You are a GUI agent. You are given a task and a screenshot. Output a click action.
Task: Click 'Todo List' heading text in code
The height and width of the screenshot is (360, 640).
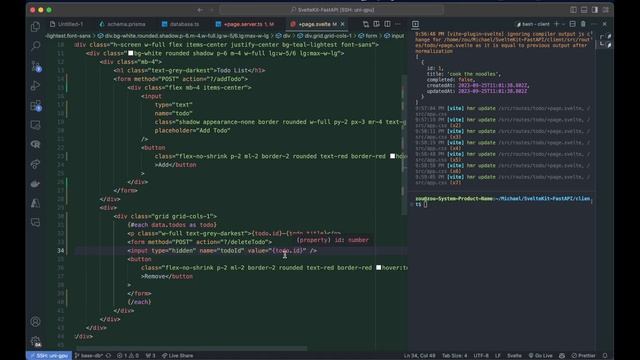[232, 70]
